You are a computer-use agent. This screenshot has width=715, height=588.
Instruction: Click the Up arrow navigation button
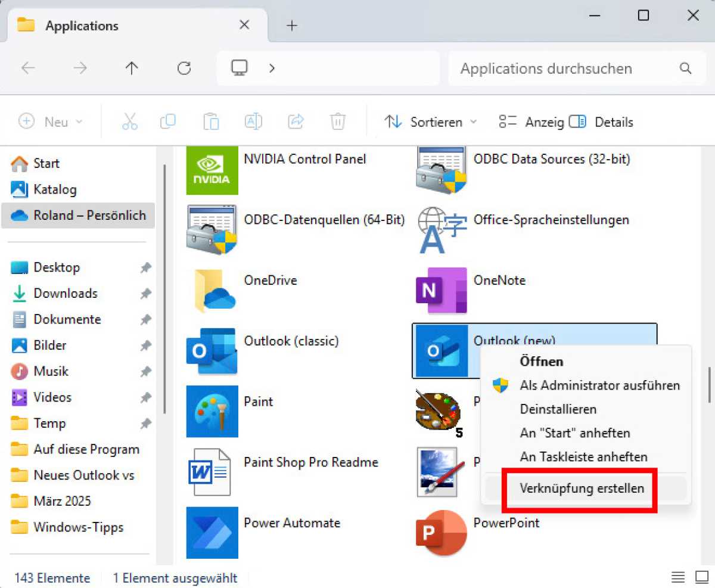(132, 69)
